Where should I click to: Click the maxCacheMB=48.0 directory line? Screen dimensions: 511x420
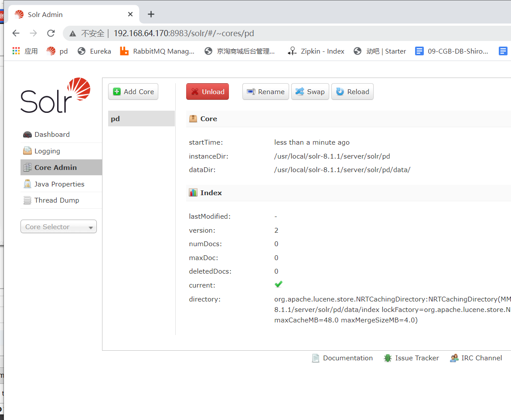pos(346,320)
